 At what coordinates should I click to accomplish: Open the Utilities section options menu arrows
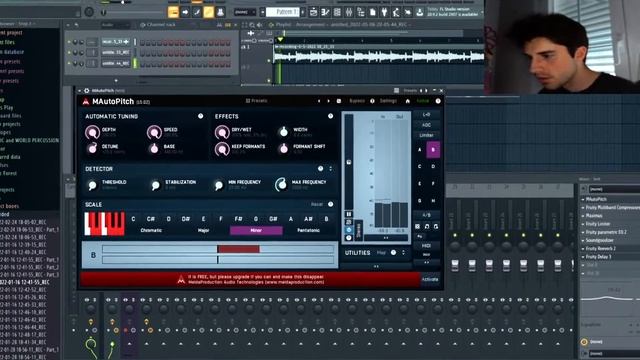(x=403, y=253)
